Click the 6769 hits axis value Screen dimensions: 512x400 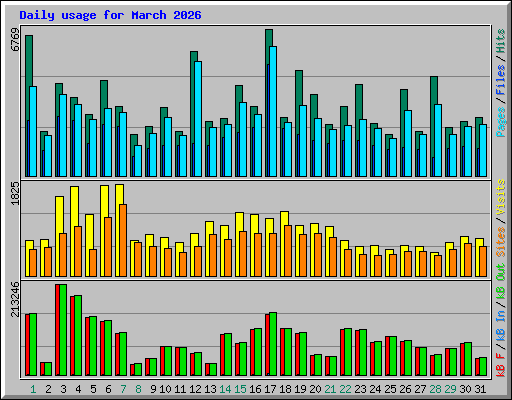click(x=15, y=40)
